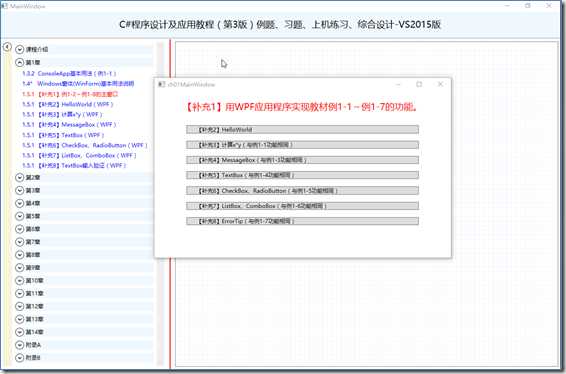Expand the 第5章 section
The height and width of the screenshot is (374, 566).
coord(19,216)
